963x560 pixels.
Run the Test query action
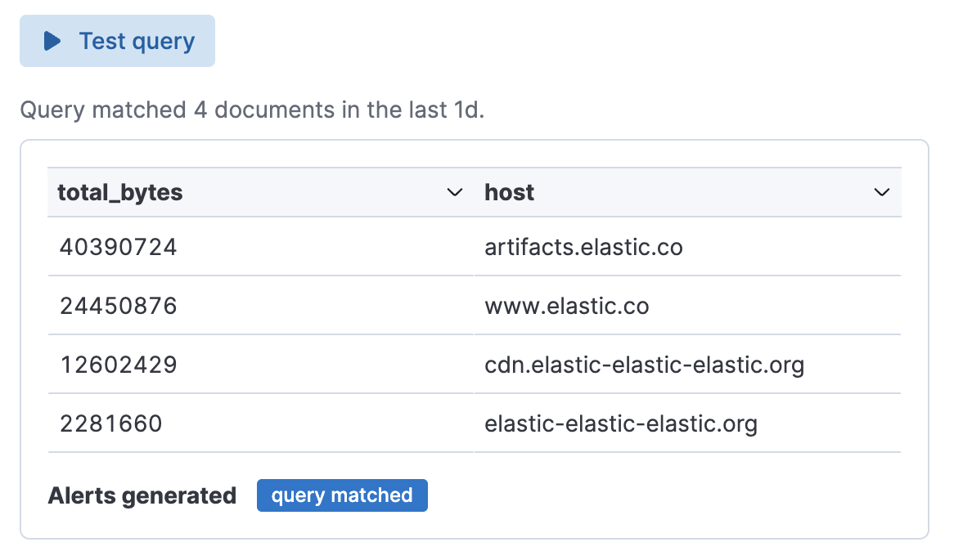point(117,40)
